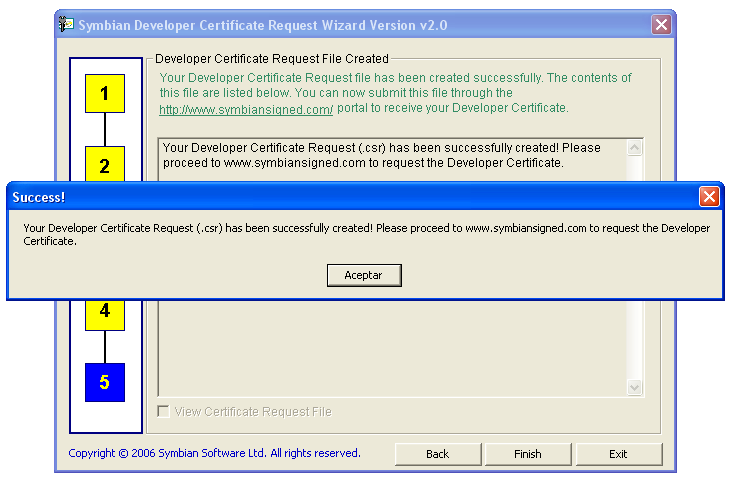Click the Aceptar button in Success dialog
This screenshot has width=741, height=496.
click(364, 275)
